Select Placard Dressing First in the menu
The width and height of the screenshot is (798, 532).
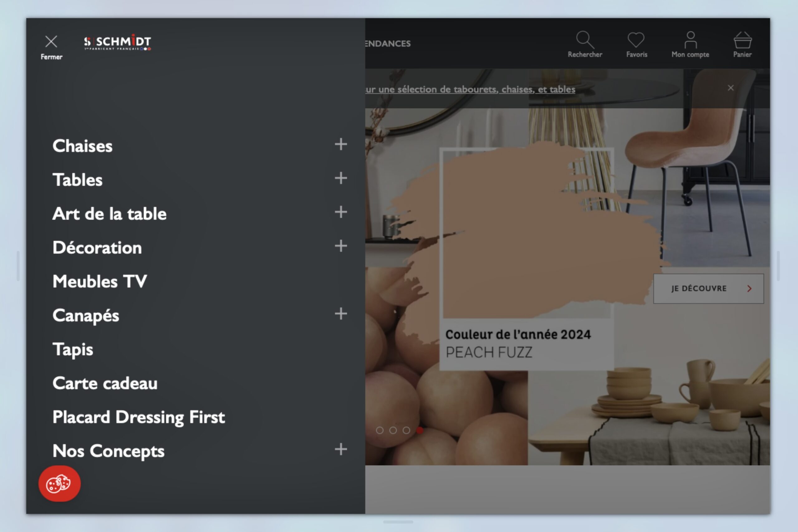click(138, 417)
